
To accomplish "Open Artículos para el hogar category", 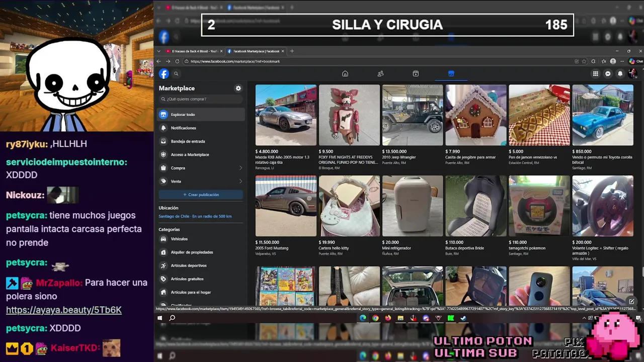I will click(x=201, y=292).
